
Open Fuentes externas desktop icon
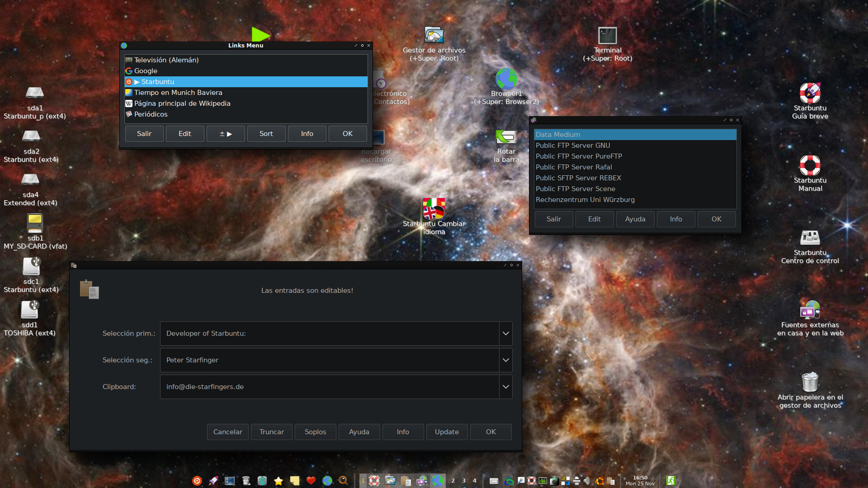click(x=810, y=310)
